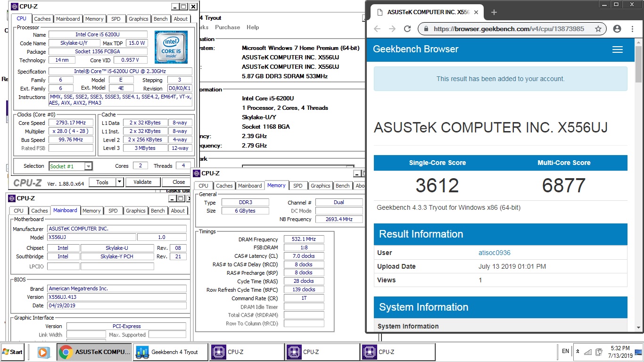Select the FSB:DRAM ratio 1:8
644x362 pixels.
[304, 248]
